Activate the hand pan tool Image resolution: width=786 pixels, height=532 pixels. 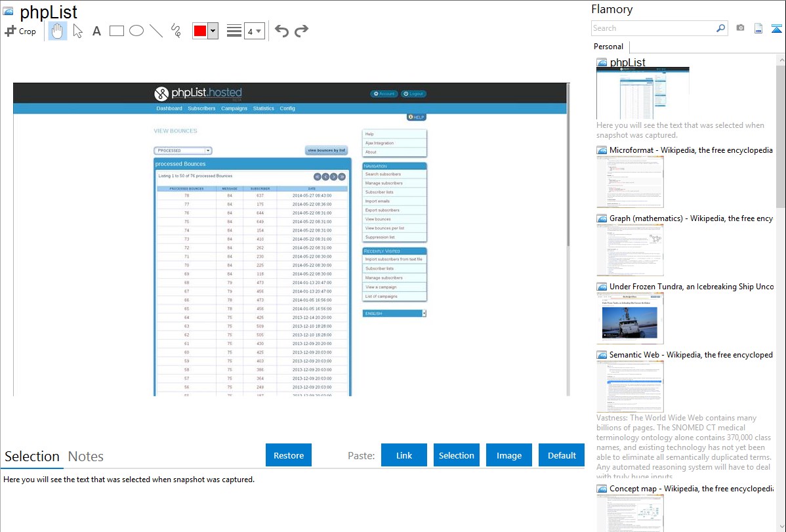point(58,31)
